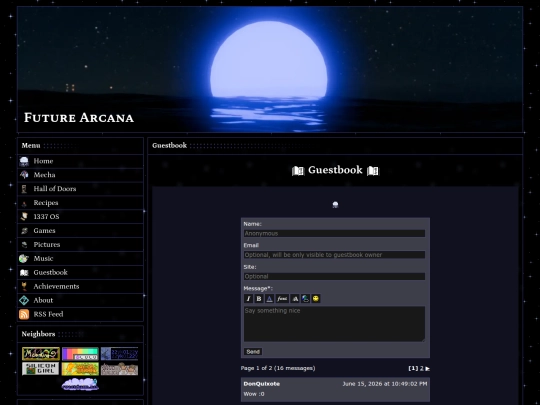The height and width of the screenshot is (405, 540).
Task: Click the 'Wow :0' message text
Action: point(254,394)
